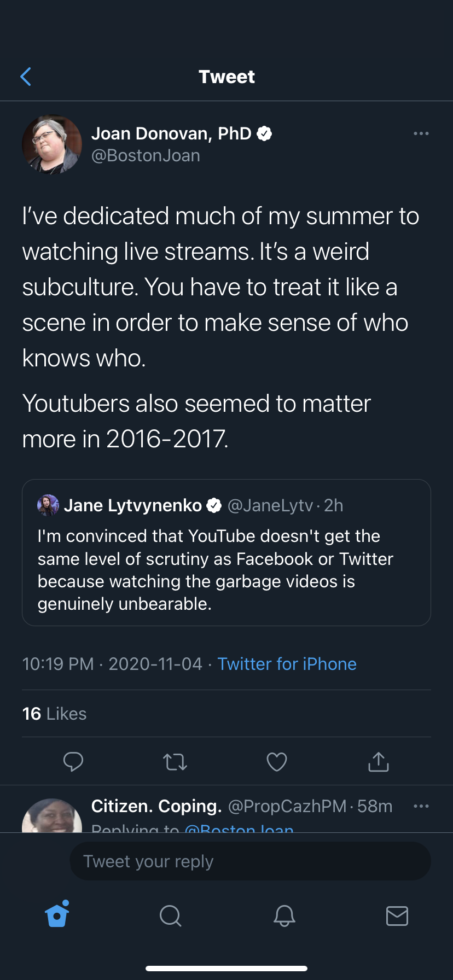
Task: View the 16 Likes list
Action: tap(54, 714)
